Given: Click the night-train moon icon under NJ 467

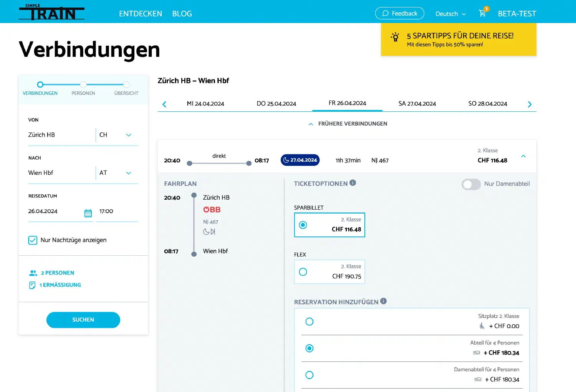Looking at the screenshot, I should coord(206,232).
